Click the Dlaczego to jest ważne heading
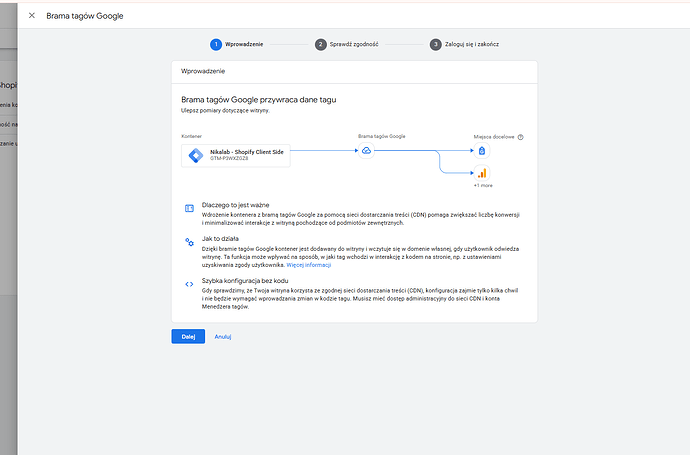Image resolution: width=690 pixels, height=455 pixels. coord(235,205)
